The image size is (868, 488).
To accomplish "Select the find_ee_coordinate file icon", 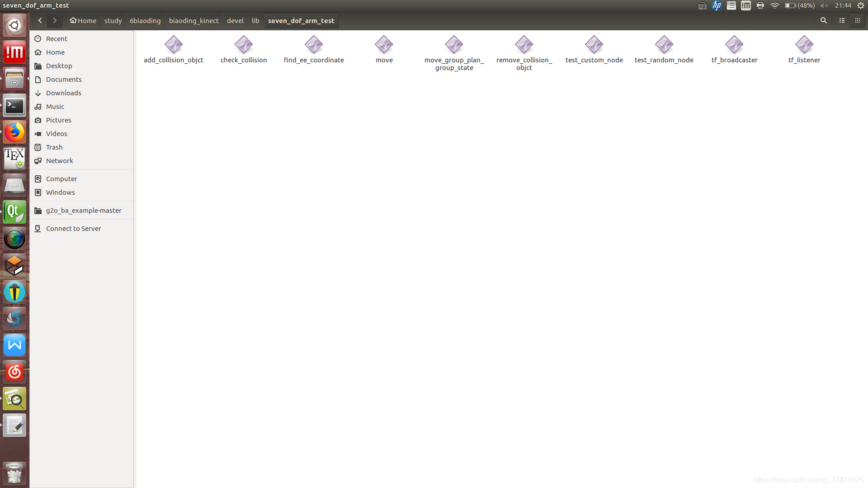I will (x=314, y=45).
